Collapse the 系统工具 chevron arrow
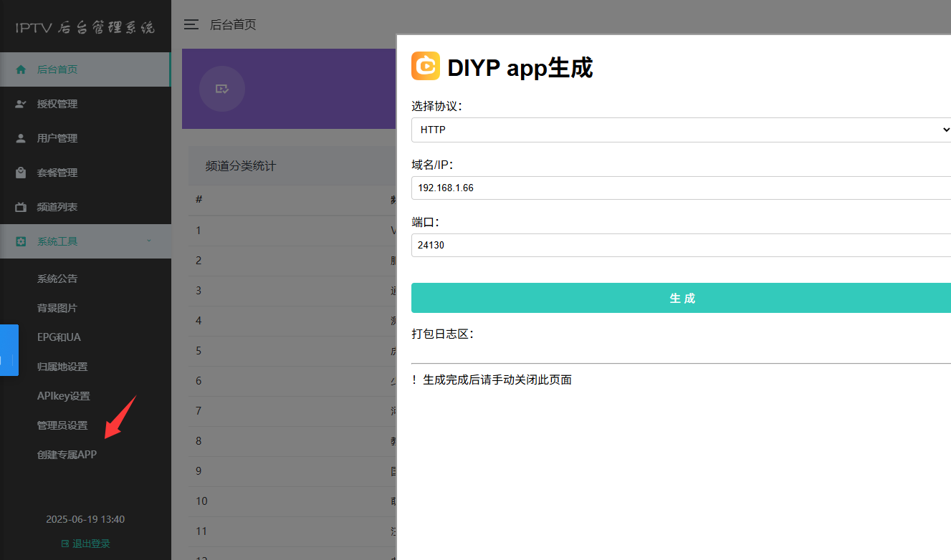The width and height of the screenshot is (951, 560). click(149, 241)
